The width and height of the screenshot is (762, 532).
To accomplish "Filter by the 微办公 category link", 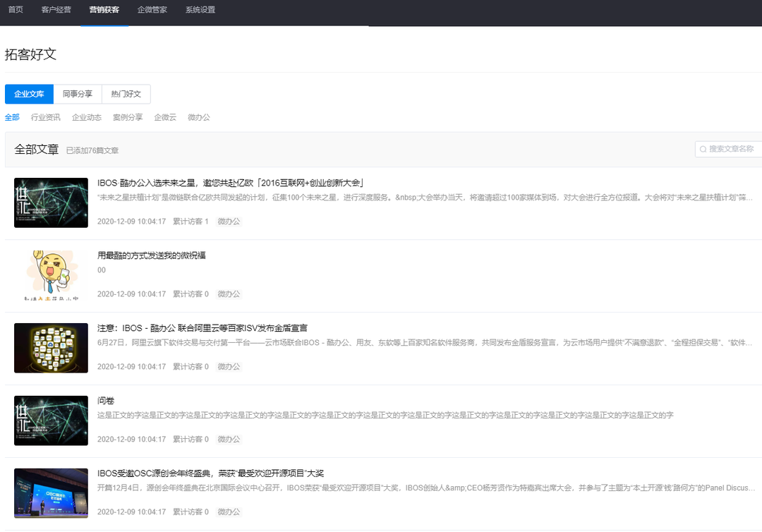I will click(199, 117).
